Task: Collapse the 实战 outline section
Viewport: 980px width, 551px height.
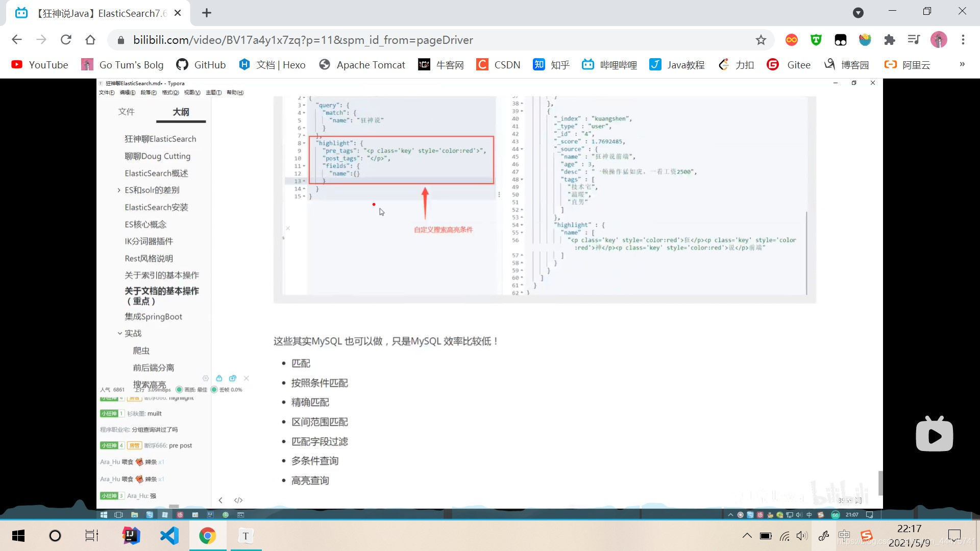Action: [x=119, y=333]
